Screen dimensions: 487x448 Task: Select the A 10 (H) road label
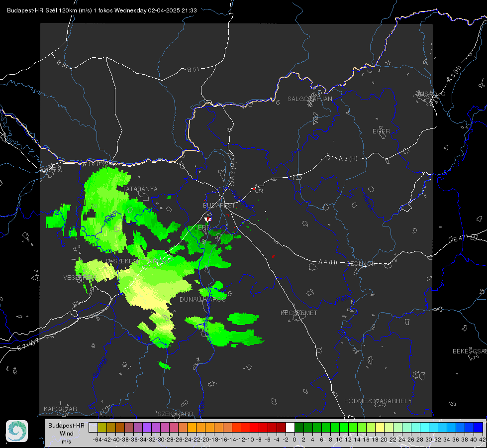[x=95, y=163]
